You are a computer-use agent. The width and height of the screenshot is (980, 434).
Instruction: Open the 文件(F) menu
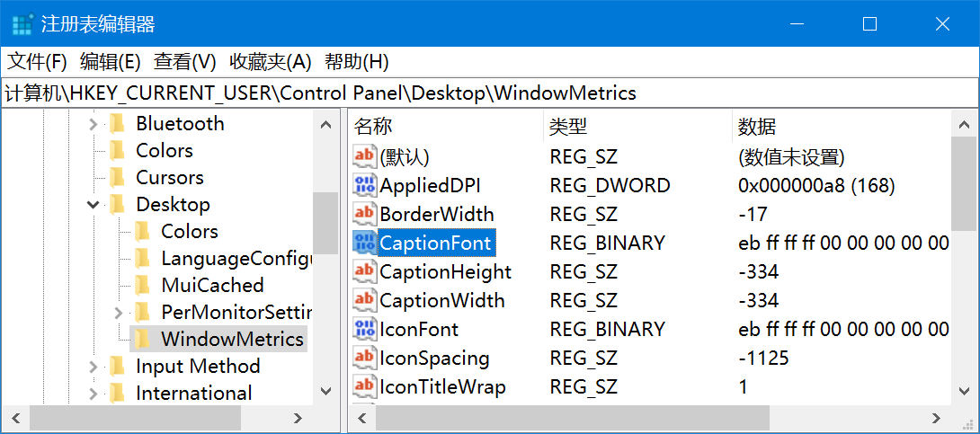coord(37,62)
